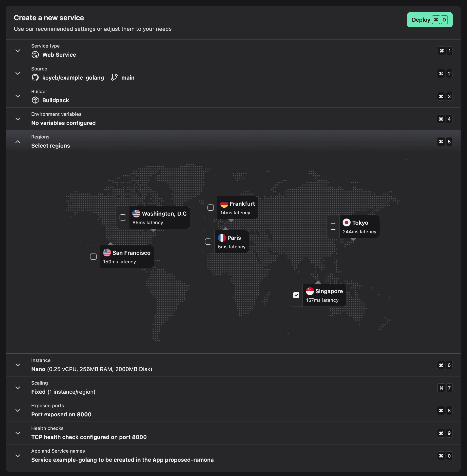This screenshot has height=476, width=467.
Task: Click the GitHub icon beside koyeb/example-golang
Action: pos(35,78)
